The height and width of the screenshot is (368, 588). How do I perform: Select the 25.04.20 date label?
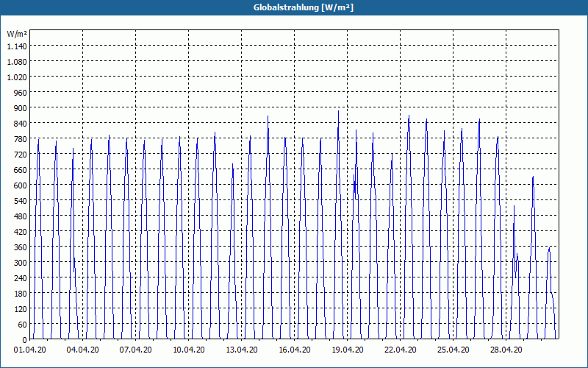click(453, 350)
